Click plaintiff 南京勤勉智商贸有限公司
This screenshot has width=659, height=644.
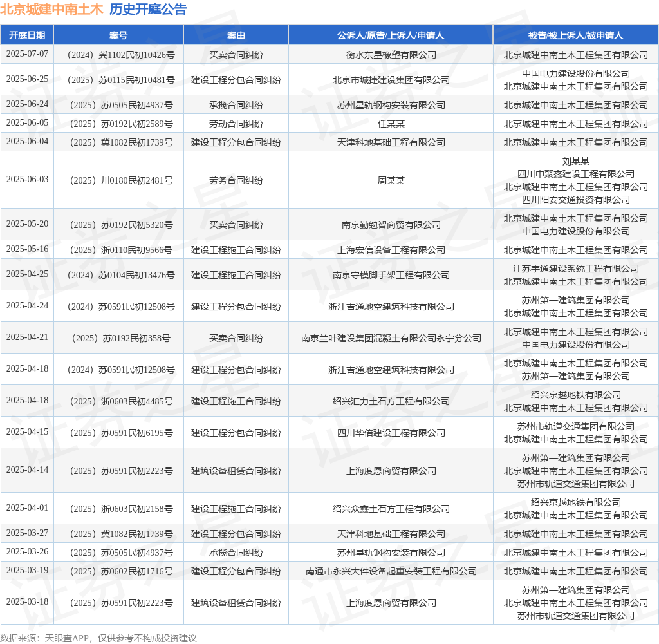click(x=391, y=225)
